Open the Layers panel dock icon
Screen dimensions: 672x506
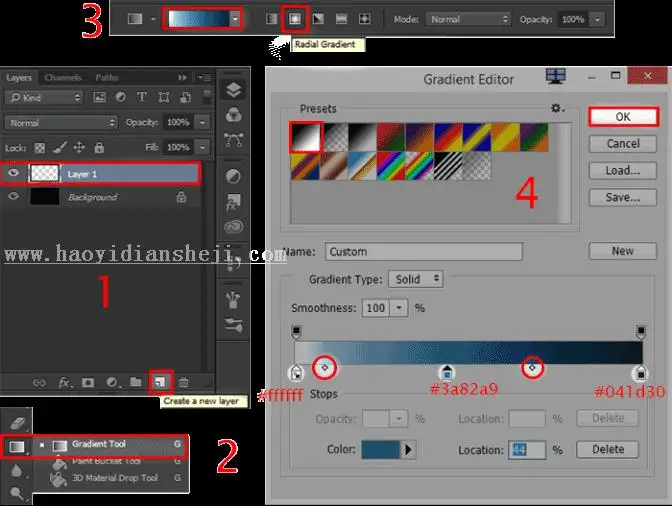tap(234, 90)
